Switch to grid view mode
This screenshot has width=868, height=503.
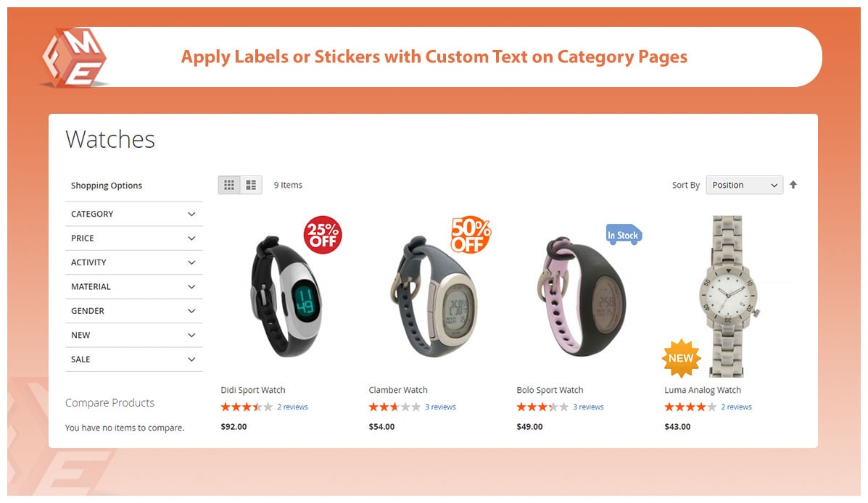pyautogui.click(x=229, y=185)
